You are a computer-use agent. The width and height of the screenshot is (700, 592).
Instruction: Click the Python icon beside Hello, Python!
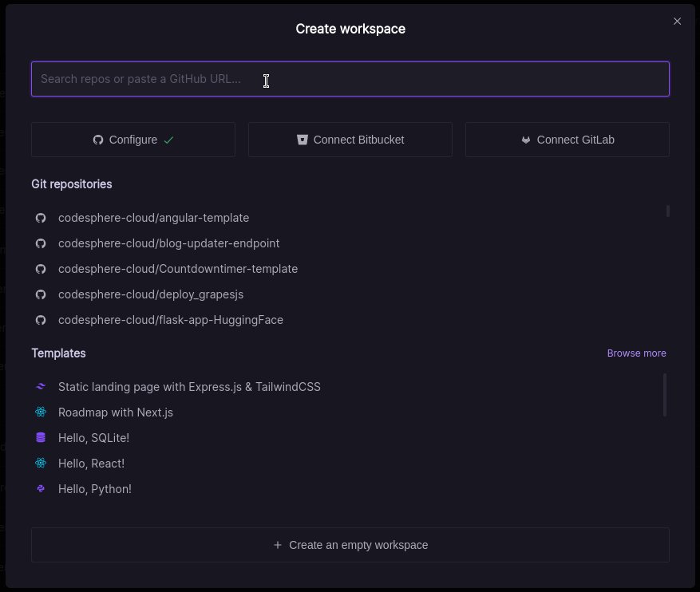point(41,488)
